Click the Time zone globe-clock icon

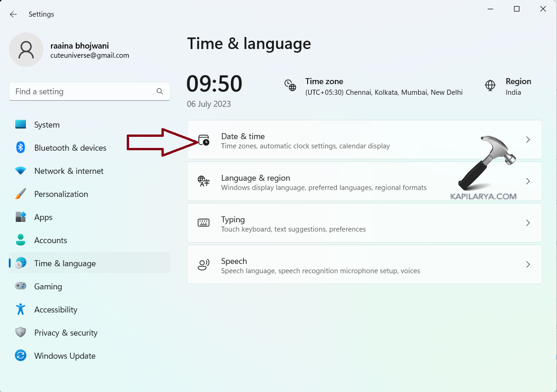tap(290, 85)
